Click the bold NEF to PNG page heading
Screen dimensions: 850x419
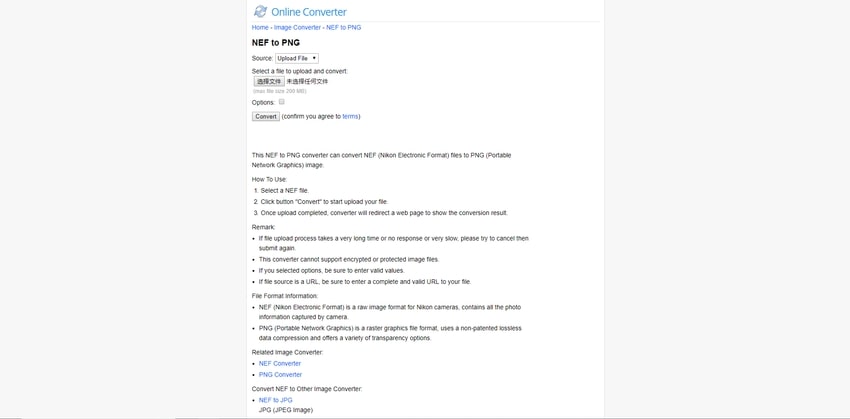click(x=276, y=43)
